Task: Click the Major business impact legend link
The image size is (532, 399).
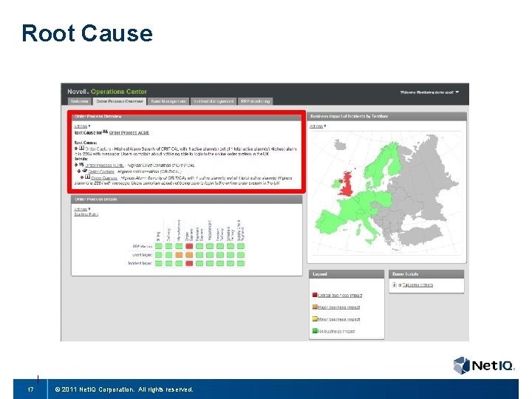Action: coord(338,307)
